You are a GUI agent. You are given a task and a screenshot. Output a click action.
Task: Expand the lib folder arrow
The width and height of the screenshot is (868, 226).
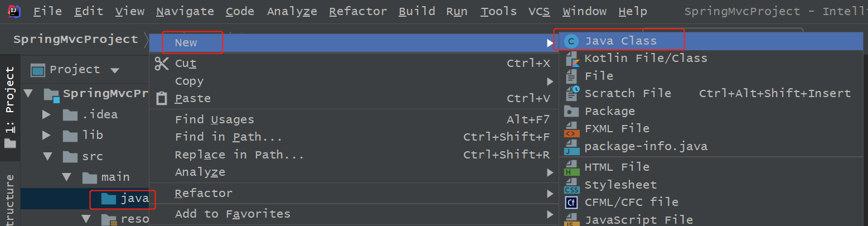(x=47, y=136)
